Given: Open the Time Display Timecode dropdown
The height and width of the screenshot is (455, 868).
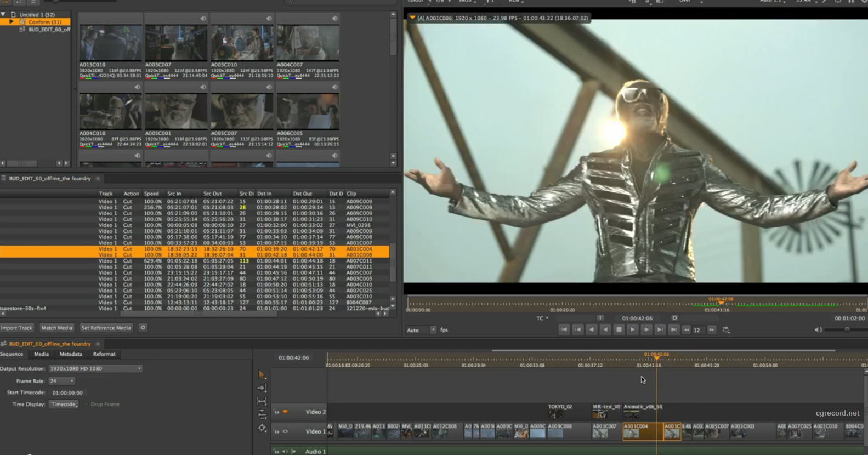Looking at the screenshot, I should pyautogui.click(x=64, y=405).
